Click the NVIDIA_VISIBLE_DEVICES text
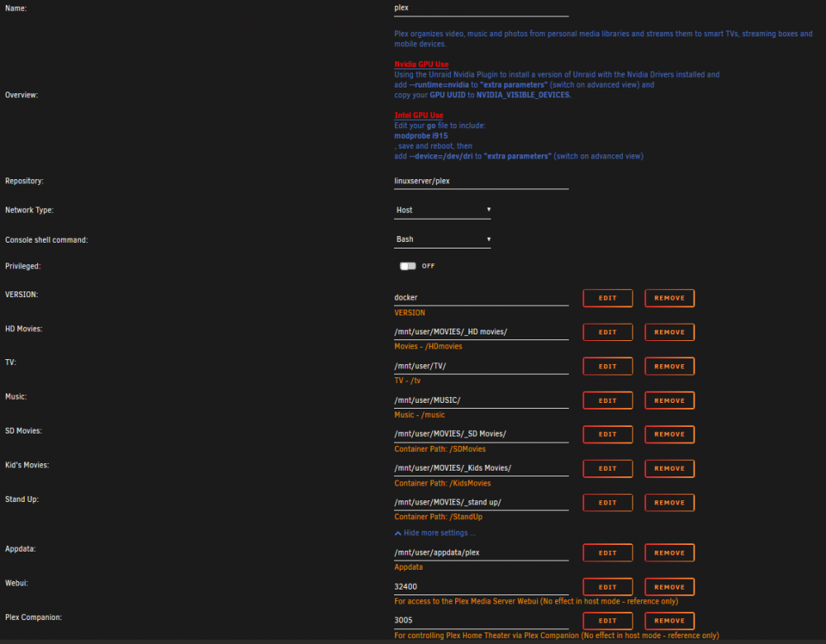Viewport: 826px width, 644px height. [x=523, y=95]
